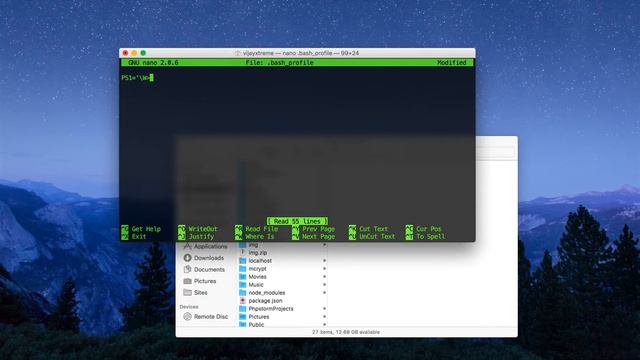
Task: Click the Cur Pos shortcut in nano
Action: click(424, 229)
